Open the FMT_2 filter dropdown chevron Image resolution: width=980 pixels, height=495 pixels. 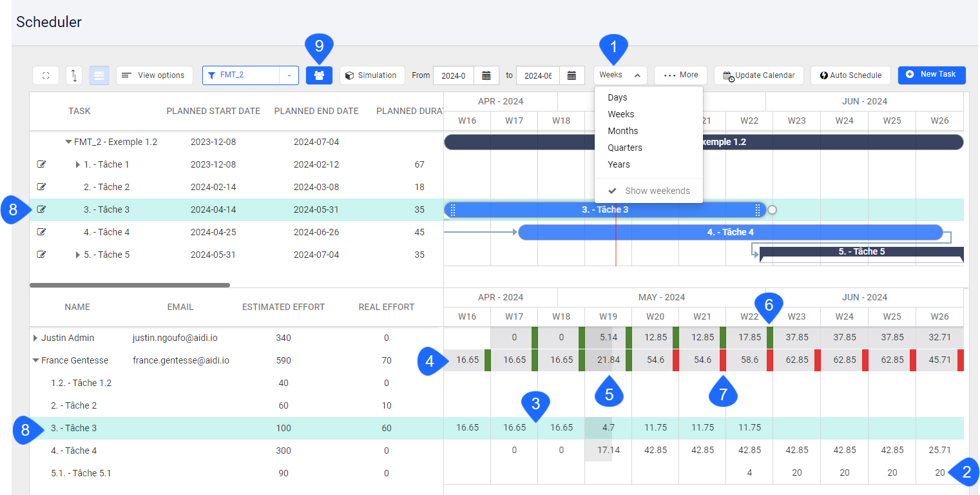[x=289, y=75]
